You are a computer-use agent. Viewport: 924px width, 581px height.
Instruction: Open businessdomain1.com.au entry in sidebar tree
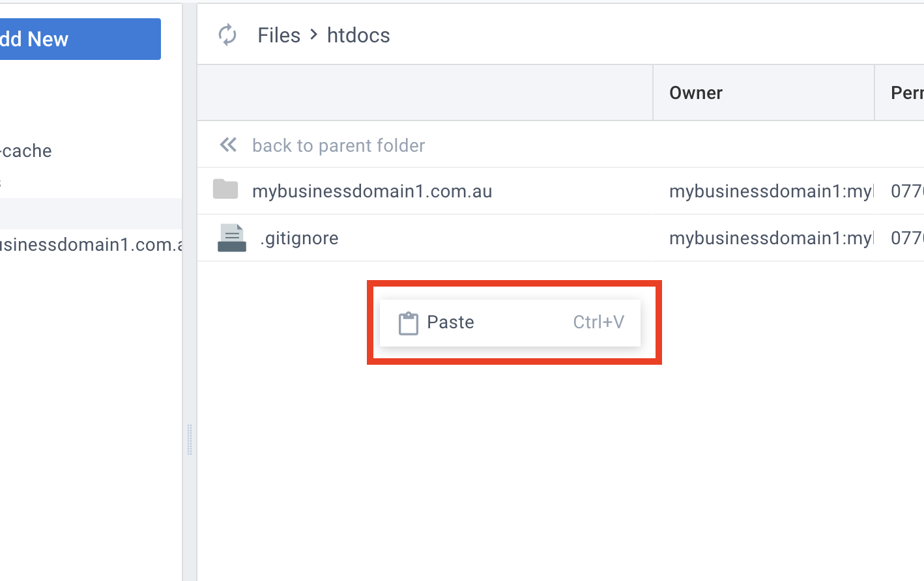[91, 245]
